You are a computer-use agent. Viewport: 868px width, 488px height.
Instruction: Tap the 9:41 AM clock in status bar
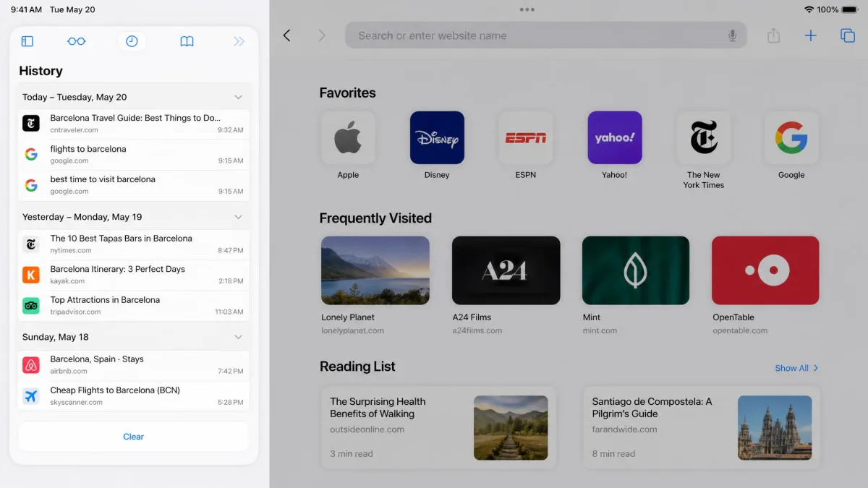click(26, 10)
